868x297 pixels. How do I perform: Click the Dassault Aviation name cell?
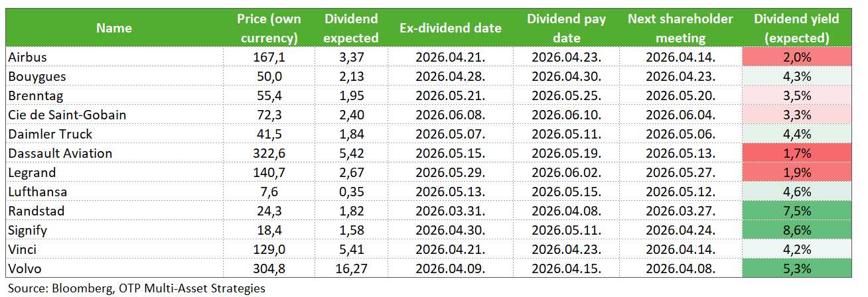click(114, 154)
